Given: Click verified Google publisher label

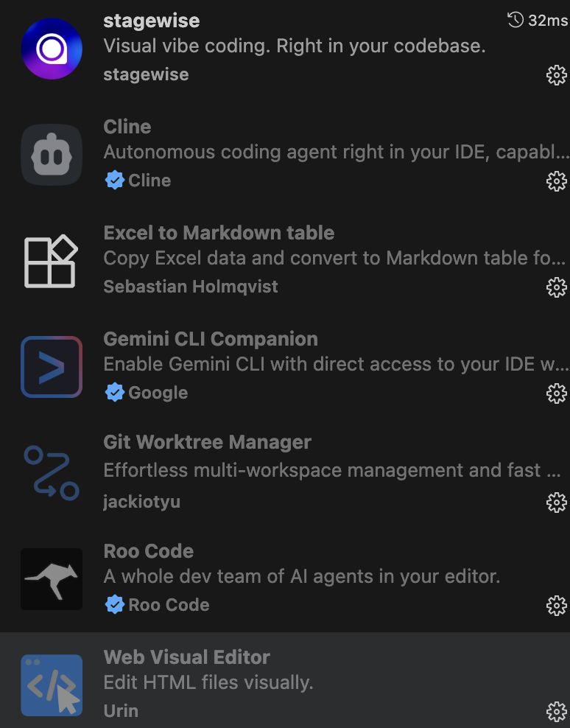Looking at the screenshot, I should [x=147, y=393].
